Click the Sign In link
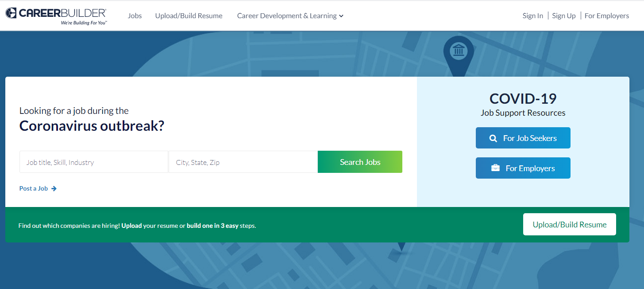 532,16
